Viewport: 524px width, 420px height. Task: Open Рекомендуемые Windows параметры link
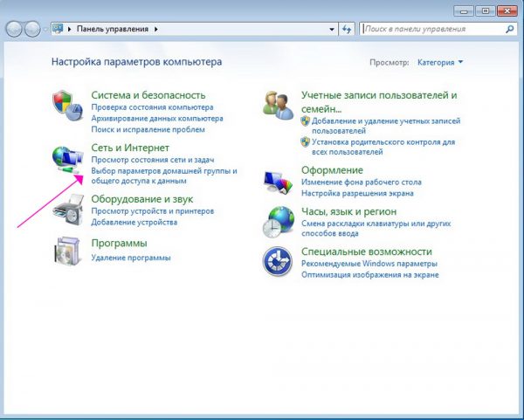369,264
